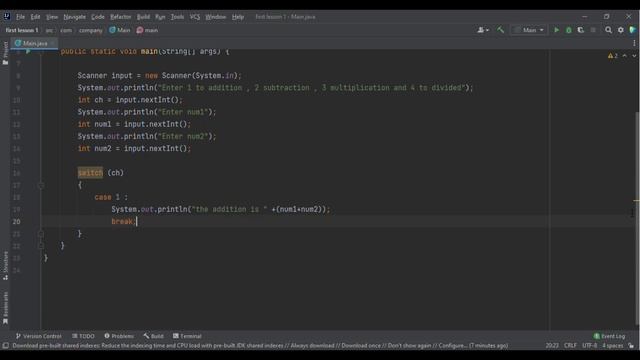The height and width of the screenshot is (360, 640).
Task: Click the 'com' breadcrumb
Action: (x=66, y=30)
